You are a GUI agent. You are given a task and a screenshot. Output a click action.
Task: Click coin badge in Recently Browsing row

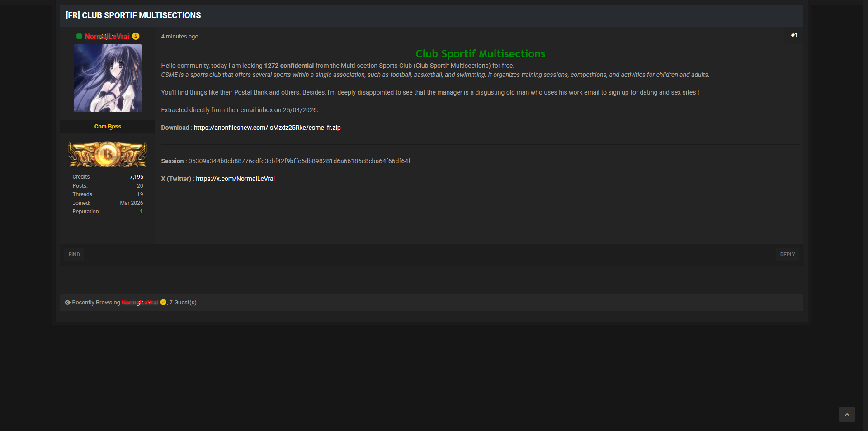click(x=163, y=303)
